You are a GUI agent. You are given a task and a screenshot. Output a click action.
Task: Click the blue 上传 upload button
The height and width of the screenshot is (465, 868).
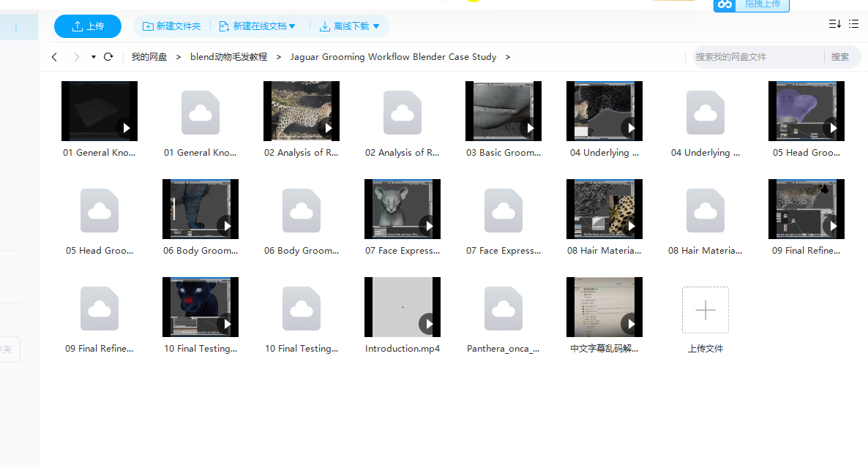pyautogui.click(x=88, y=26)
